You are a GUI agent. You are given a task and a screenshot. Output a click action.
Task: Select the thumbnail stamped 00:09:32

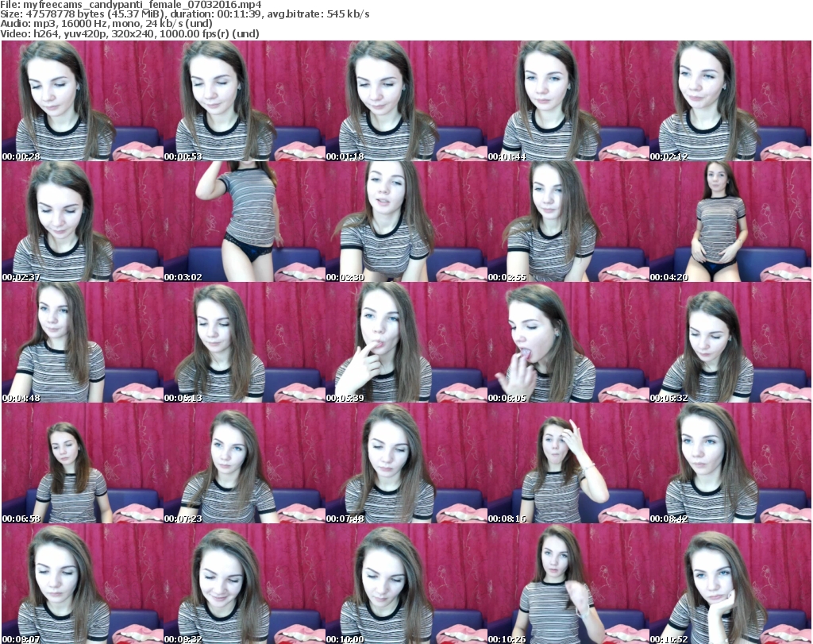pos(245,584)
